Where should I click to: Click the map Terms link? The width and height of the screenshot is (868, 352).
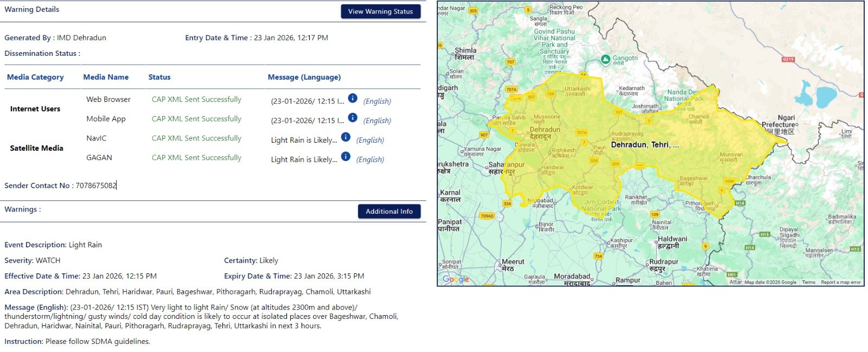click(808, 283)
